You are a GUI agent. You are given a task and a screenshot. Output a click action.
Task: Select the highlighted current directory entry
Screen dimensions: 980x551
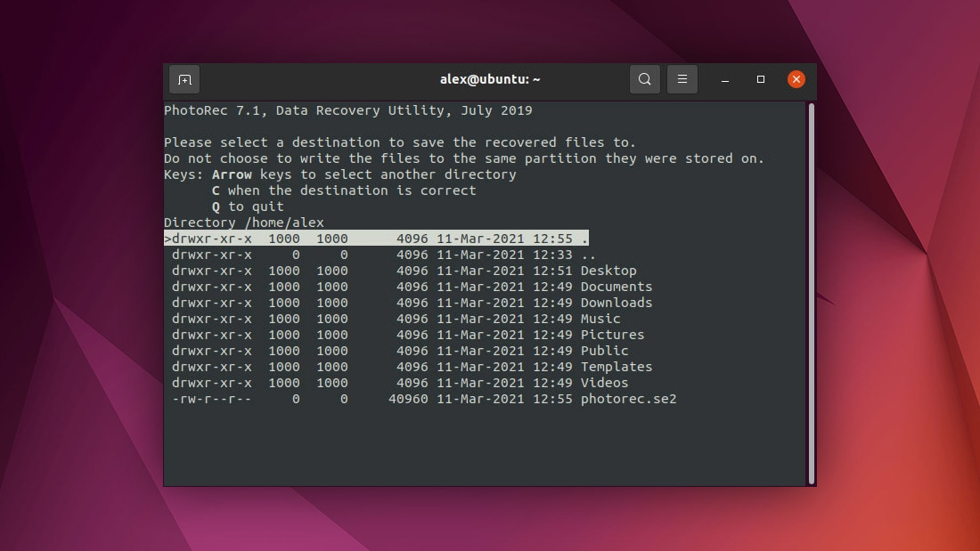coord(376,238)
